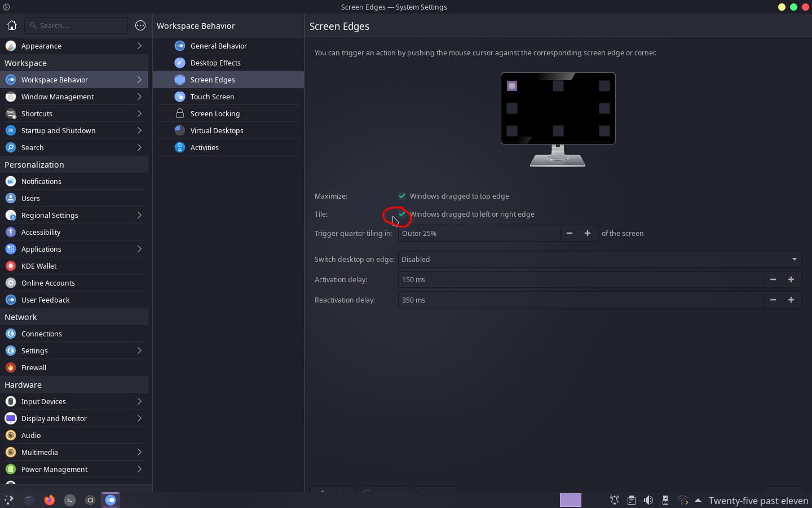Click the Appearance icon in the sidebar
Screen dimensions: 812x508
(x=11, y=46)
